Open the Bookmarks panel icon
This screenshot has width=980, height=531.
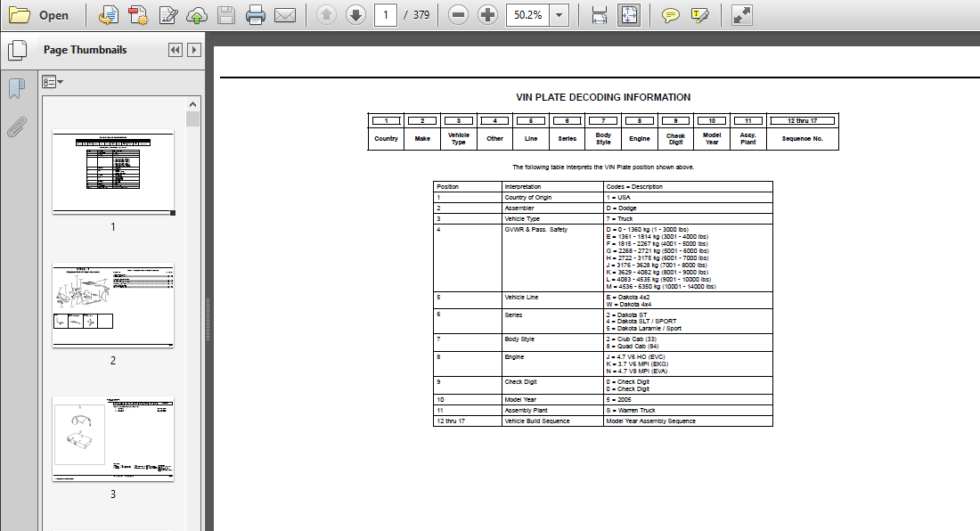point(17,89)
